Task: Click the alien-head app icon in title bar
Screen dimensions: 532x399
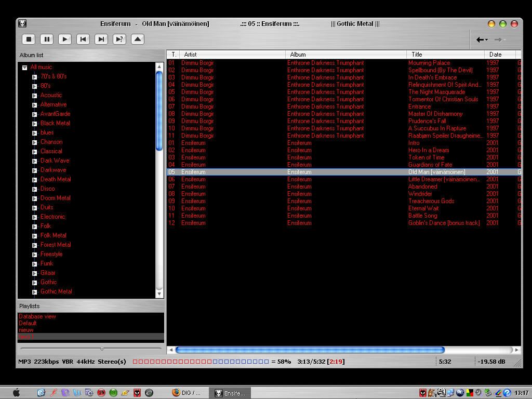Action: click(22, 23)
